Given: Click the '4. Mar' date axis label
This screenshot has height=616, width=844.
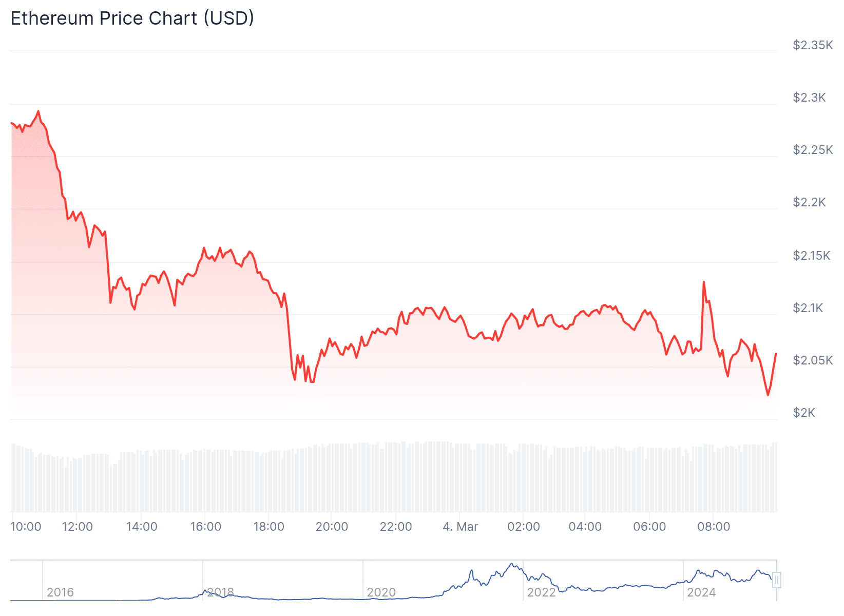Looking at the screenshot, I should 460,527.
